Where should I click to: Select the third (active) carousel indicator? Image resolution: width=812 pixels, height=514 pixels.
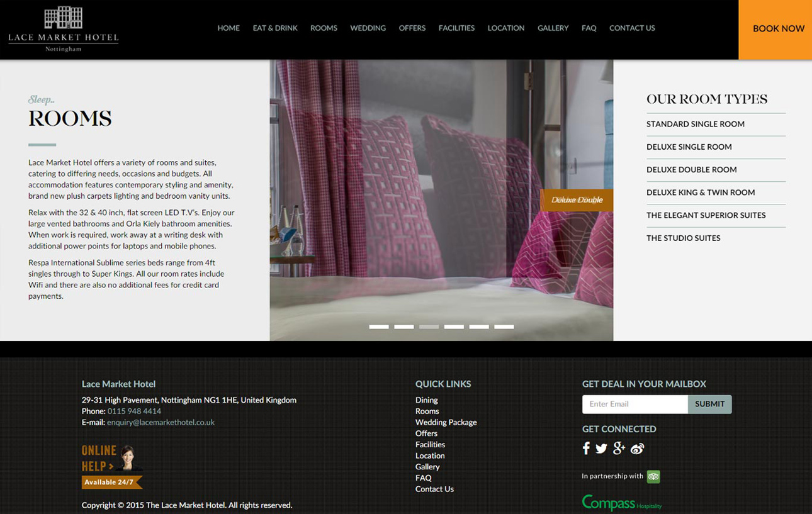click(429, 327)
